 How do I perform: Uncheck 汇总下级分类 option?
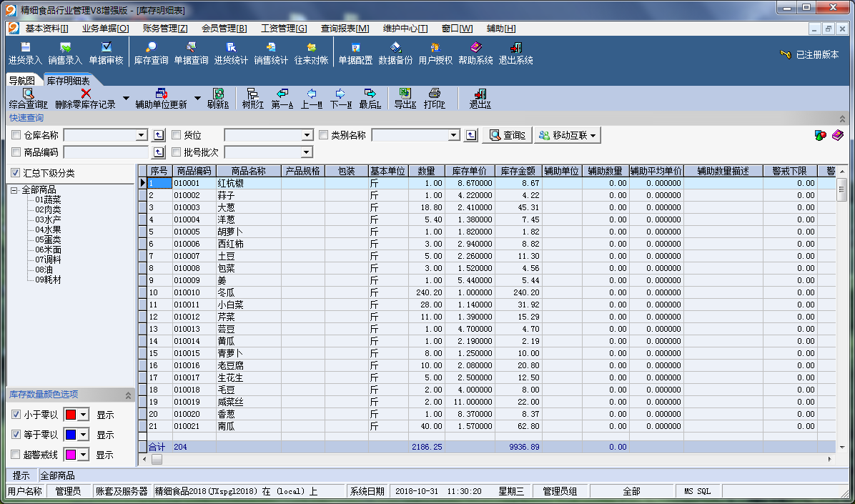click(x=16, y=174)
